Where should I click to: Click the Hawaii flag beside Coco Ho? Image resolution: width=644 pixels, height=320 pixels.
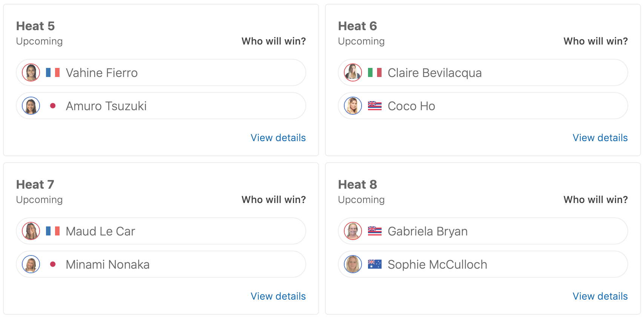coord(375,106)
